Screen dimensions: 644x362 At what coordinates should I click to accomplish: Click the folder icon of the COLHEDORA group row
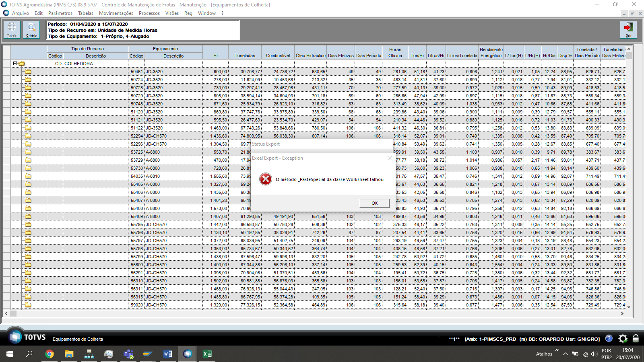(22, 64)
